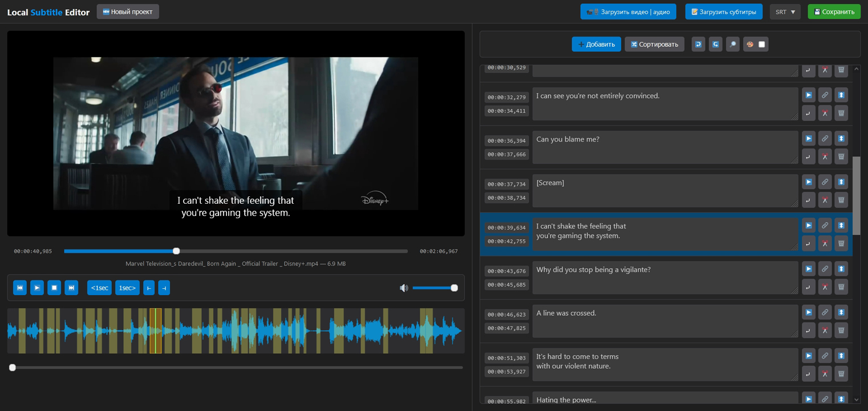
Task: Delete the 'Can you blame me?' subtitle
Action: click(841, 156)
